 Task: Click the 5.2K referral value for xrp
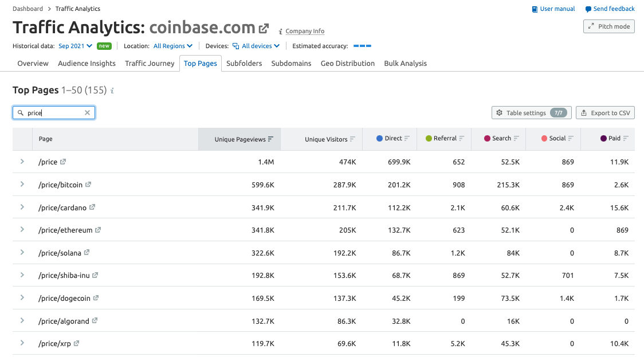(x=458, y=343)
